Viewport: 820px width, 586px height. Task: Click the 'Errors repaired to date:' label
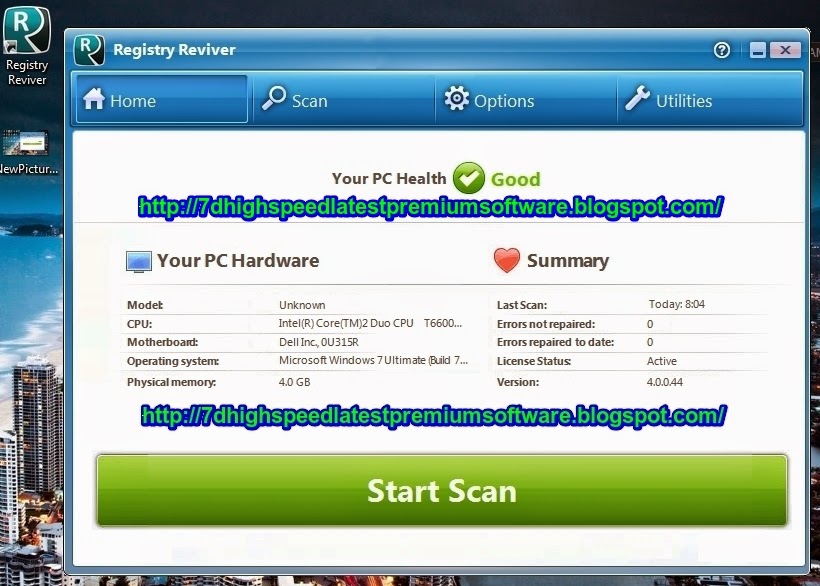(x=555, y=342)
